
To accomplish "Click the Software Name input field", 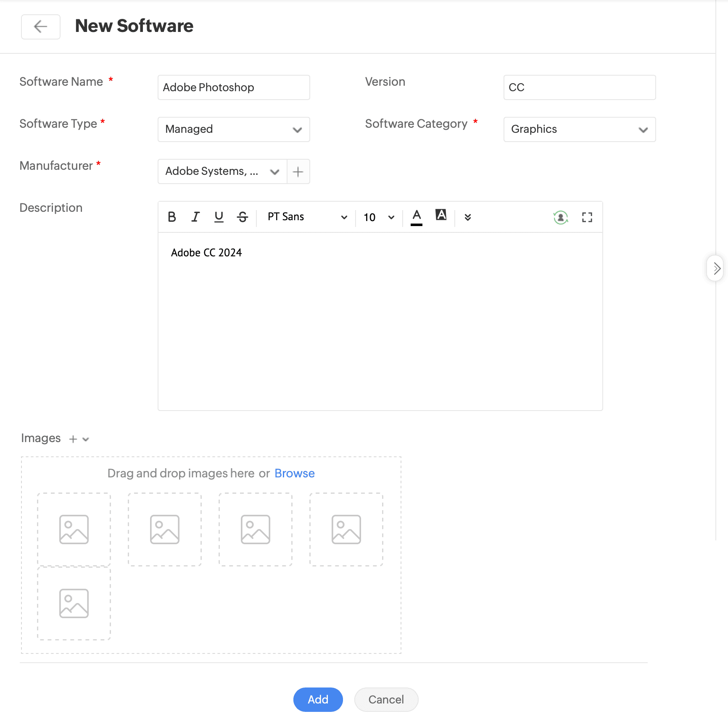I will click(234, 87).
